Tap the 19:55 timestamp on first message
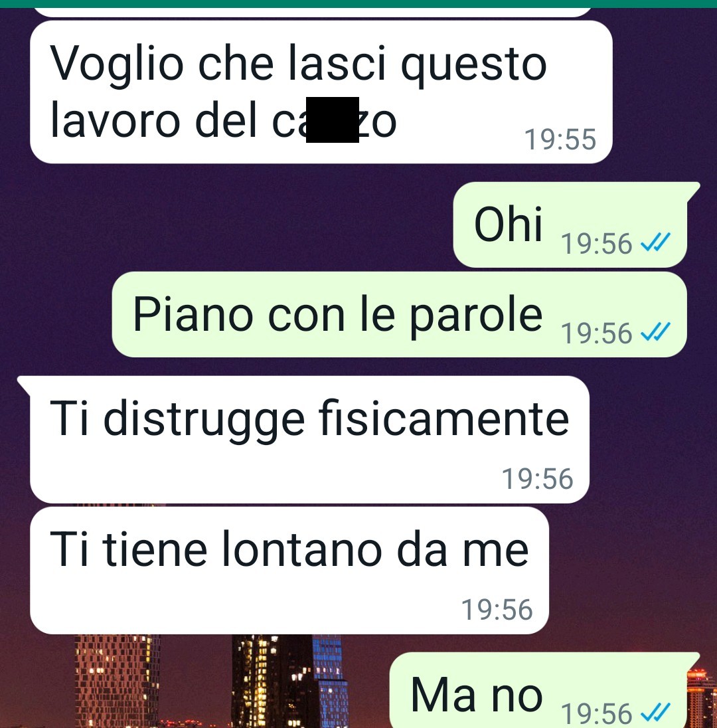Screen dimensions: 717x728 [560, 139]
